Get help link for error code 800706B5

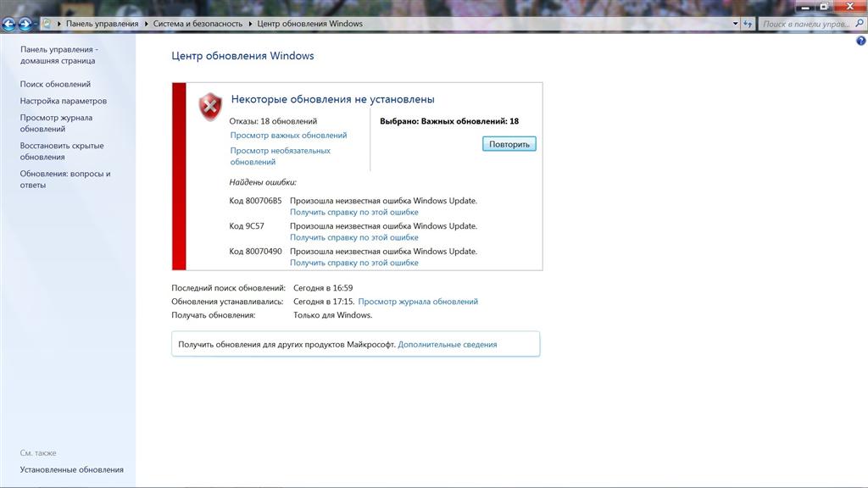coord(354,212)
